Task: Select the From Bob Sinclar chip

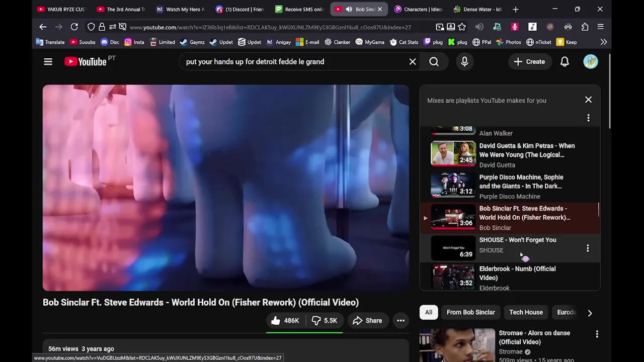Action: tap(471, 312)
